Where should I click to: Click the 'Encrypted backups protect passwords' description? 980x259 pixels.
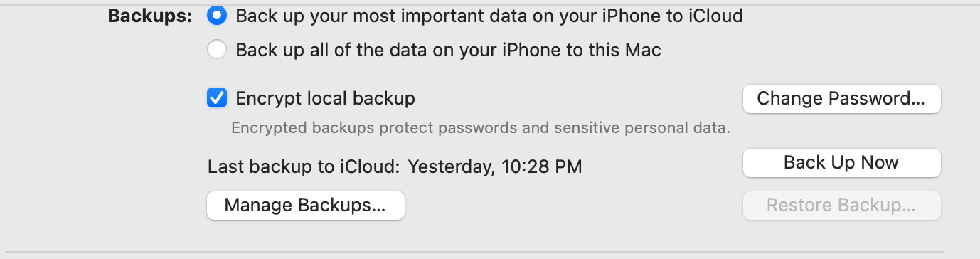pyautogui.click(x=481, y=129)
